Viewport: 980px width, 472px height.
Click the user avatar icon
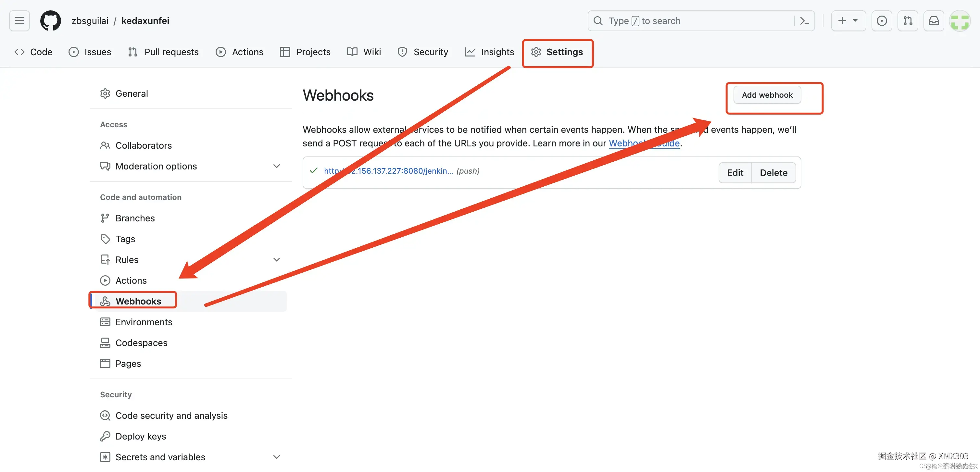(960, 20)
